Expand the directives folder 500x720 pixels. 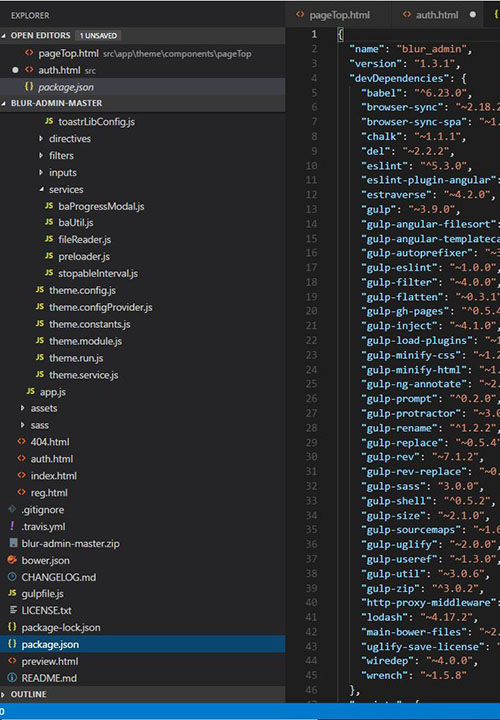click(x=41, y=138)
